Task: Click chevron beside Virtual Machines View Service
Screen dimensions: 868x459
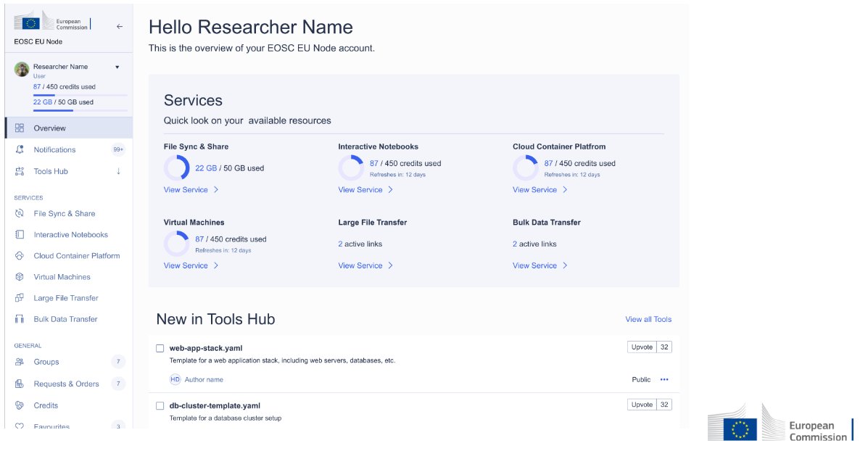Action: [x=216, y=265]
